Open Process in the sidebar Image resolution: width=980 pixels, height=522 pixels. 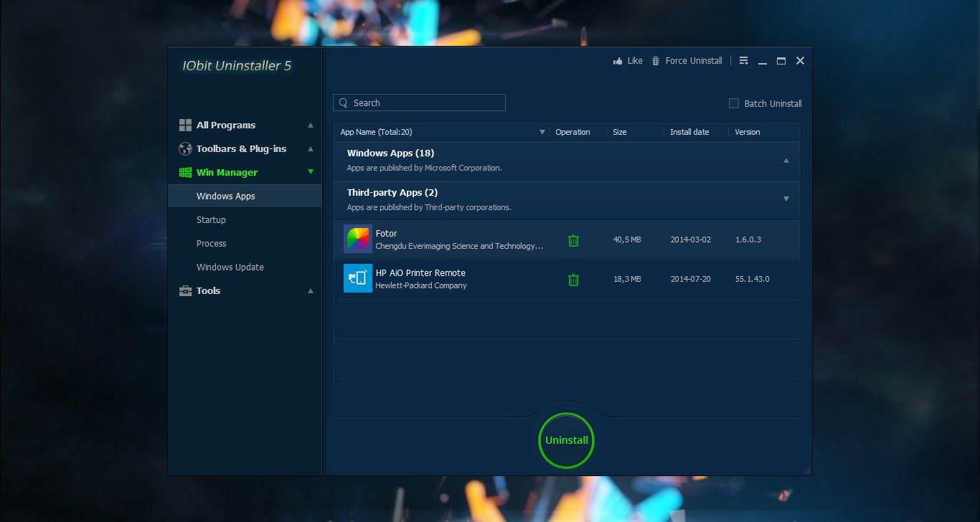[x=245, y=243]
